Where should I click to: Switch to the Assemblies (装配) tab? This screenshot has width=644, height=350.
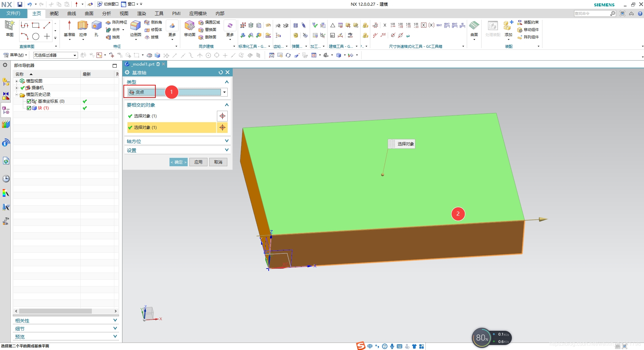(x=54, y=13)
